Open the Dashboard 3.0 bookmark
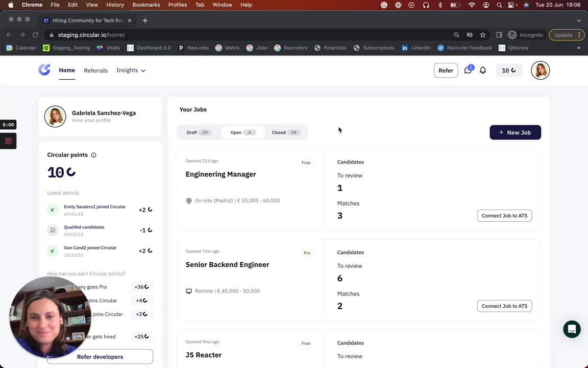 coord(149,48)
